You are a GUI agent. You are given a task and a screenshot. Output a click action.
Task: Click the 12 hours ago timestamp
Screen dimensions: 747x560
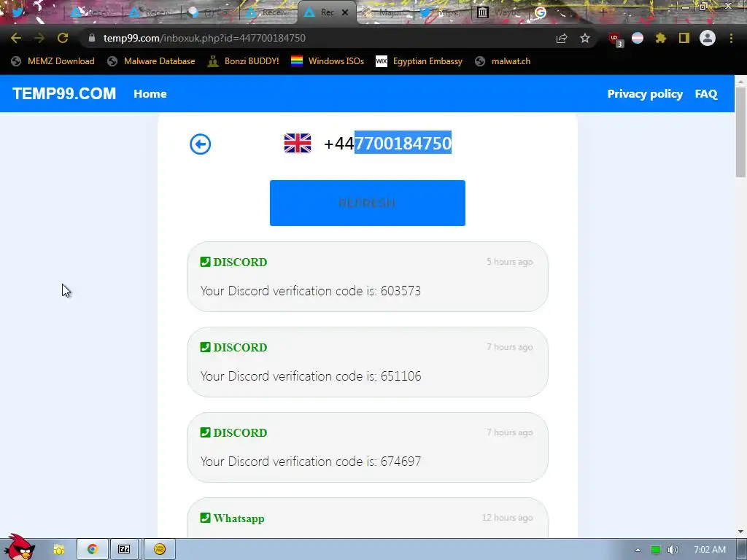[508, 518]
